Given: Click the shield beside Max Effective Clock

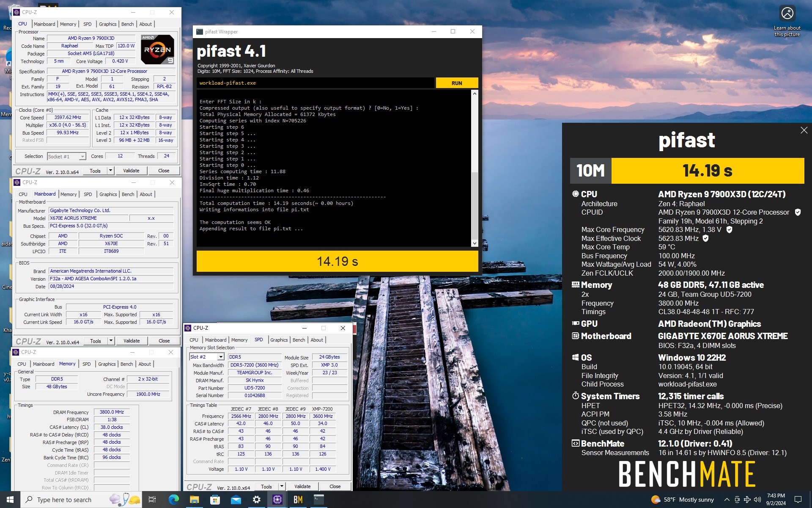Looking at the screenshot, I should [705, 238].
